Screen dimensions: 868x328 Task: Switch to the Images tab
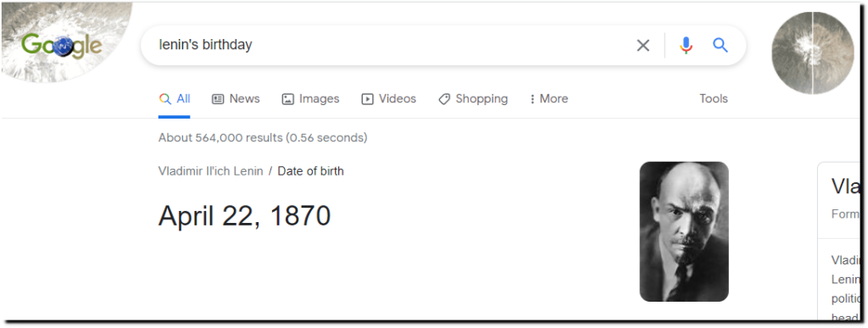point(310,99)
